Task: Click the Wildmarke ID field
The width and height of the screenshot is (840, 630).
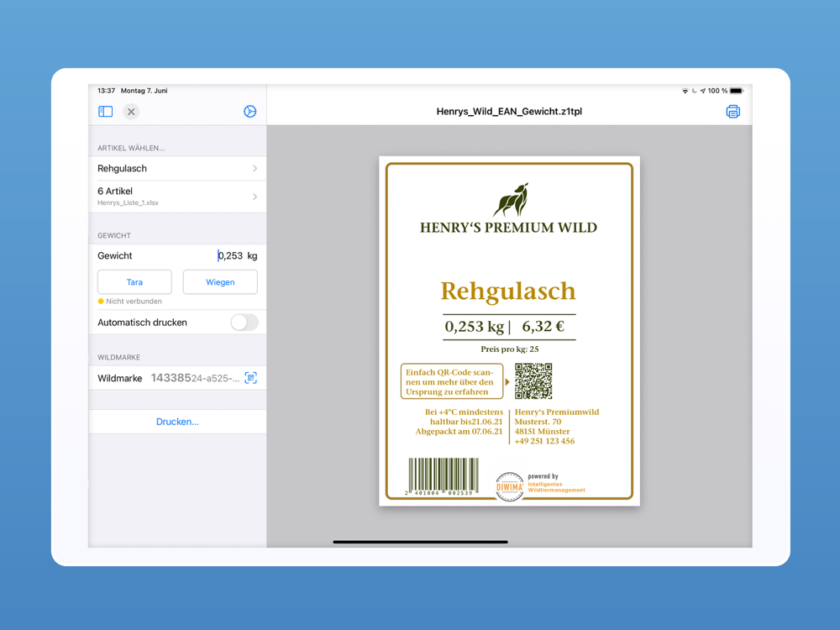Action: click(x=195, y=378)
